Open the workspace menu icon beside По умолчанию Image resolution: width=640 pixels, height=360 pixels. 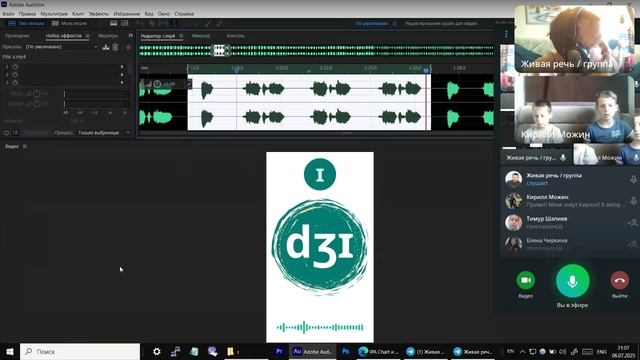pyautogui.click(x=394, y=23)
